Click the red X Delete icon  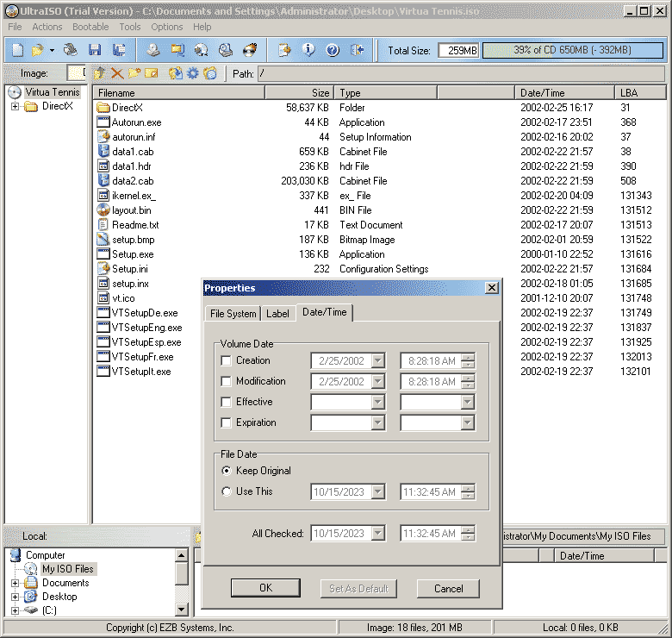click(x=117, y=73)
